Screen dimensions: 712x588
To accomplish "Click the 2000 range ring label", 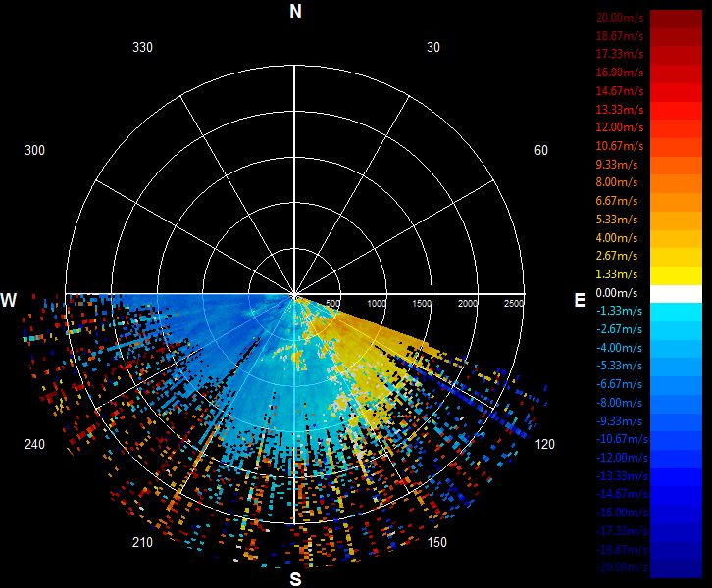I will [468, 304].
